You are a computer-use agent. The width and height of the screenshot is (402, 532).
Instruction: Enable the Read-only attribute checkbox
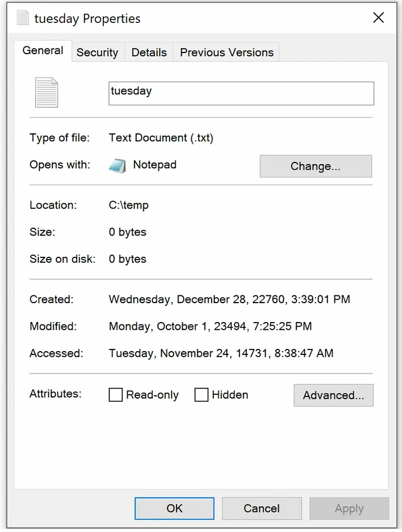tap(116, 395)
